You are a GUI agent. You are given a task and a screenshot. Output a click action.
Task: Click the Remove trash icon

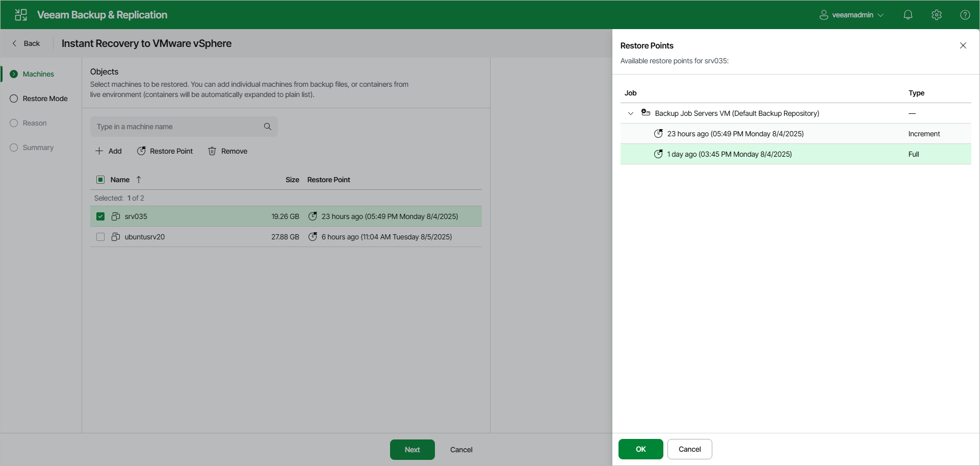(212, 151)
